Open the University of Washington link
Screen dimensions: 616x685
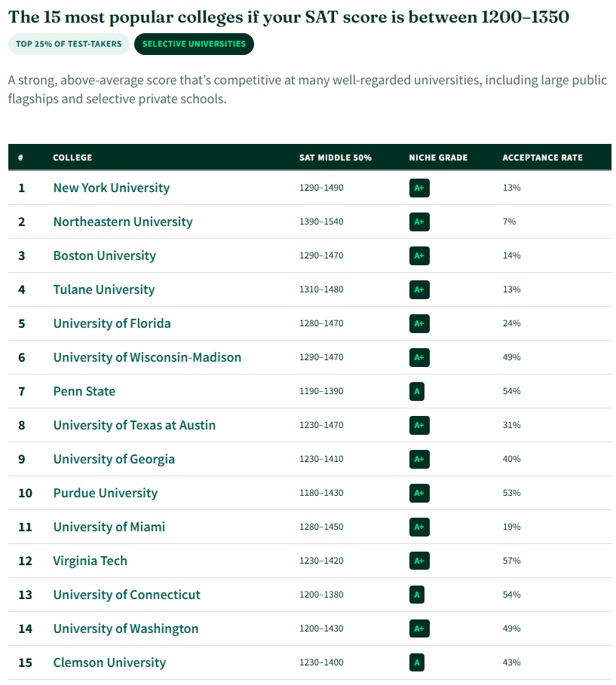tap(126, 628)
